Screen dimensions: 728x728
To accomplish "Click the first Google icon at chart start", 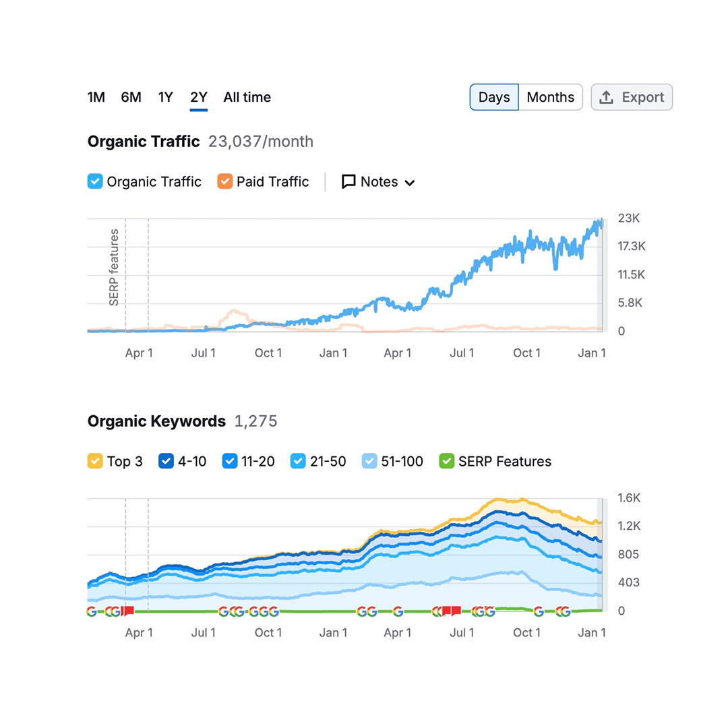I will (92, 611).
